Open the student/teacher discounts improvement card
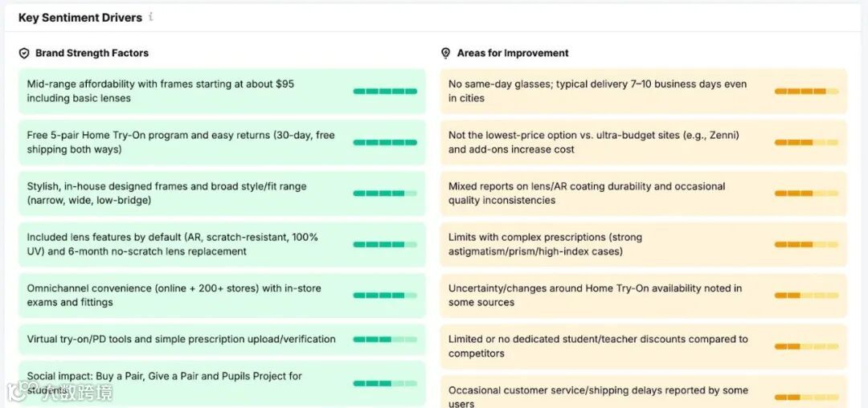 603,346
